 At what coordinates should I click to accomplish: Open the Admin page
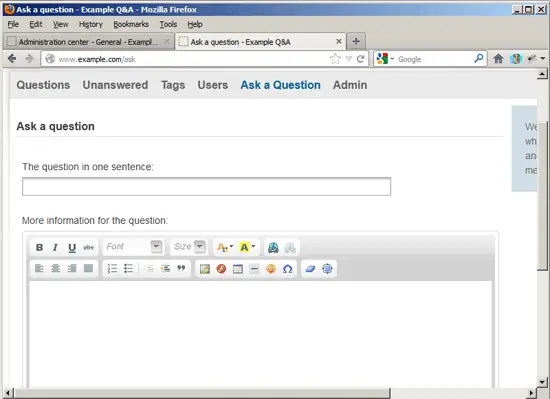[x=350, y=85]
